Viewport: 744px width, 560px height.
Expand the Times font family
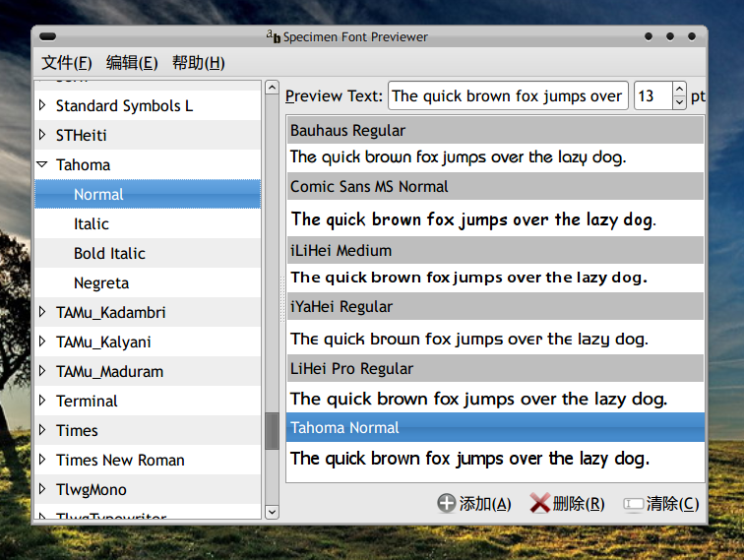(42, 430)
